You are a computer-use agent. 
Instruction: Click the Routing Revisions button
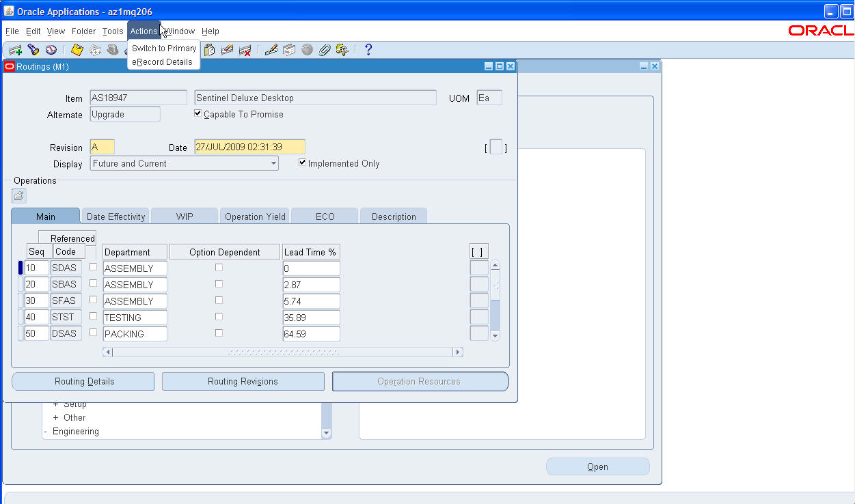243,381
